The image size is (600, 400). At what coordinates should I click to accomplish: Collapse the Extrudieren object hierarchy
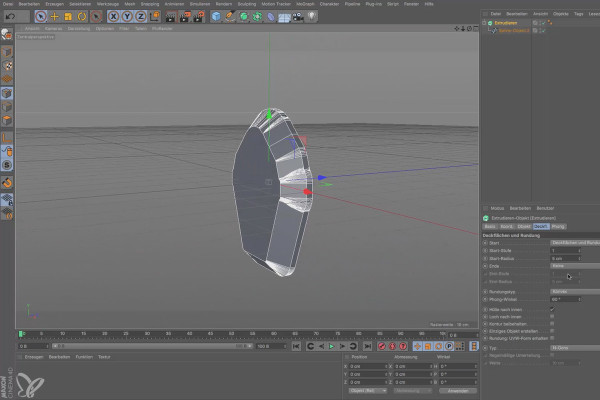484,23
